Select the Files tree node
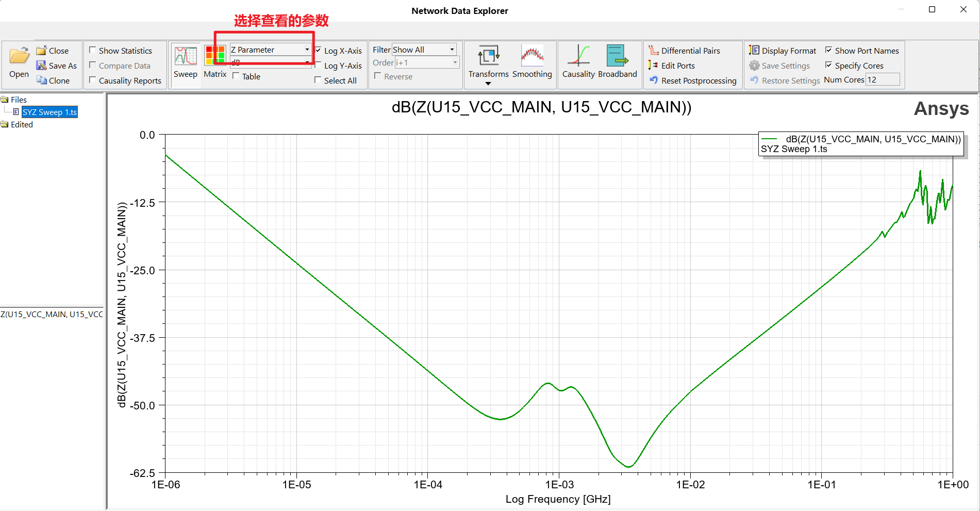Screen dimensions: 980x511 click(19, 100)
